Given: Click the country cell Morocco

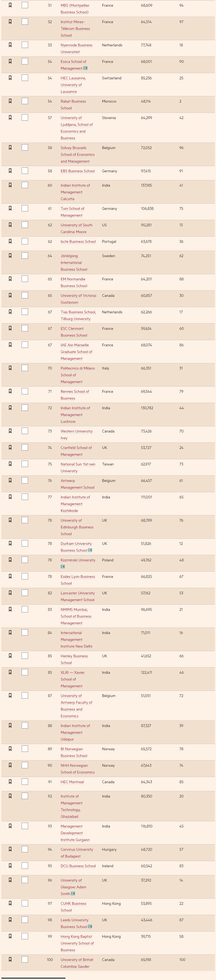Looking at the screenshot, I should (109, 101).
